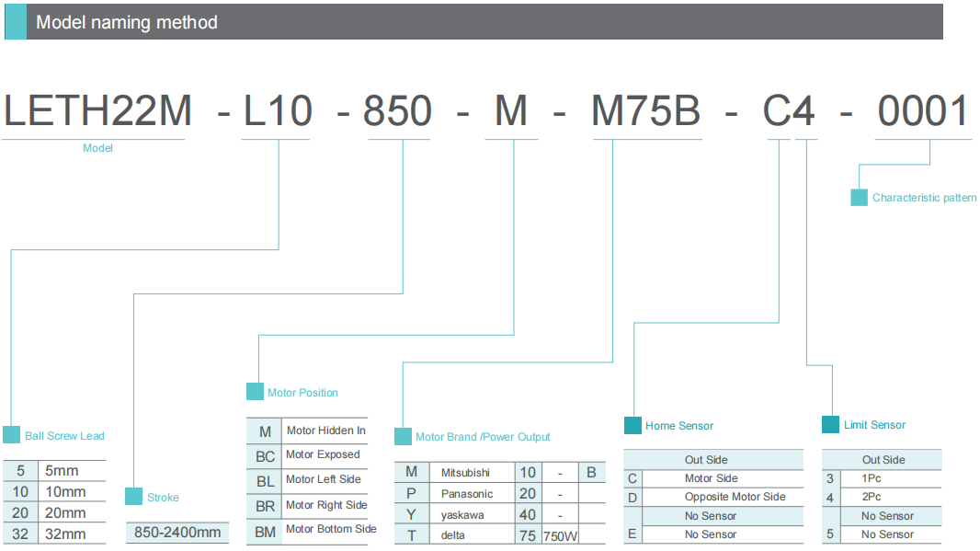Click the Motor Brand /Power Output square

point(403,437)
